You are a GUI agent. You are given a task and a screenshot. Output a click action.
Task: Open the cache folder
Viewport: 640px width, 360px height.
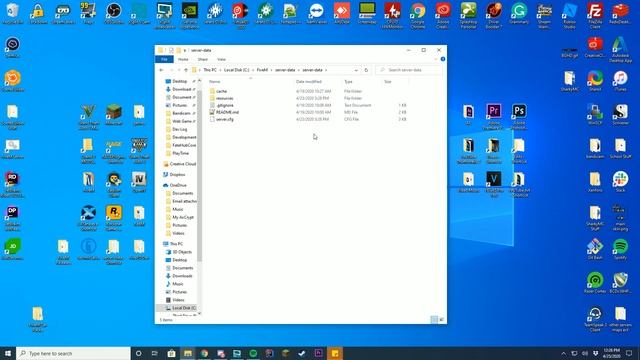(222, 91)
